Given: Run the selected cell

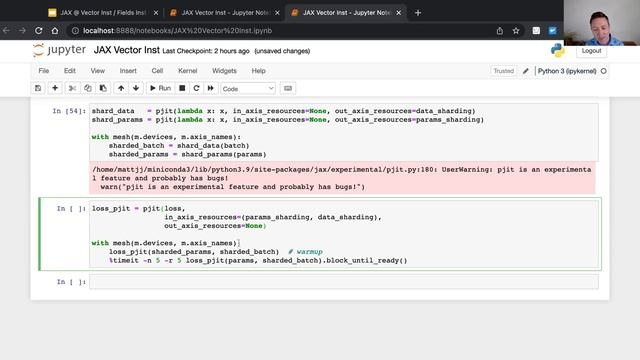Looking at the screenshot, I should click(x=160, y=88).
